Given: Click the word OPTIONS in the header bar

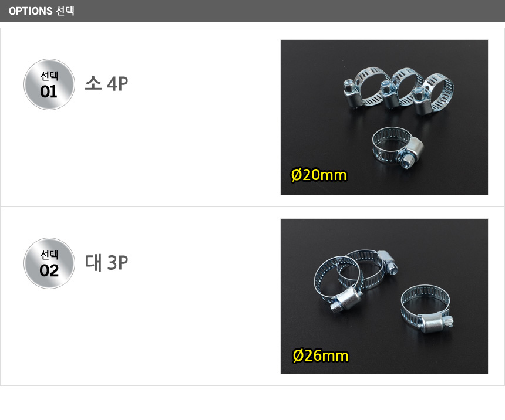Looking at the screenshot, I should [31, 11].
